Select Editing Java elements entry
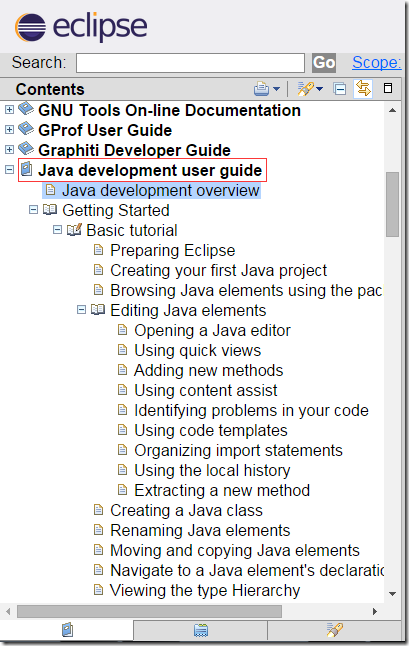Image resolution: width=409 pixels, height=646 pixels. (188, 310)
